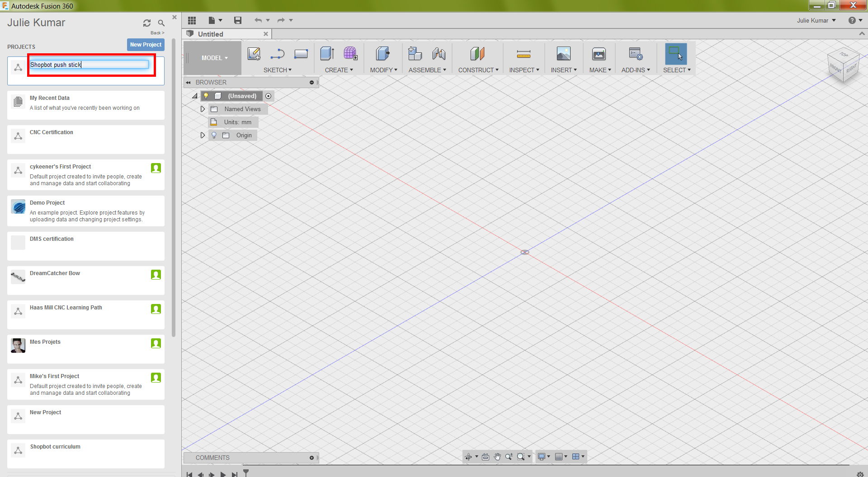Open the DreamCatcher Bow project
The image size is (868, 477).
pos(86,281)
